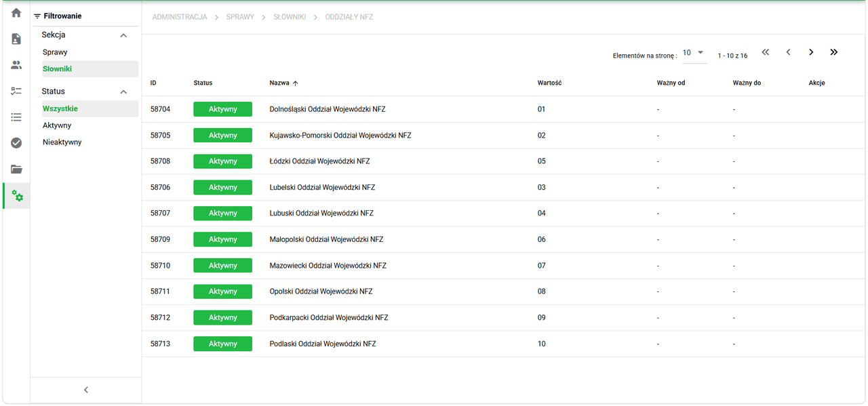Open the Home icon in sidebar
Screen dimensions: 868x406
16,13
